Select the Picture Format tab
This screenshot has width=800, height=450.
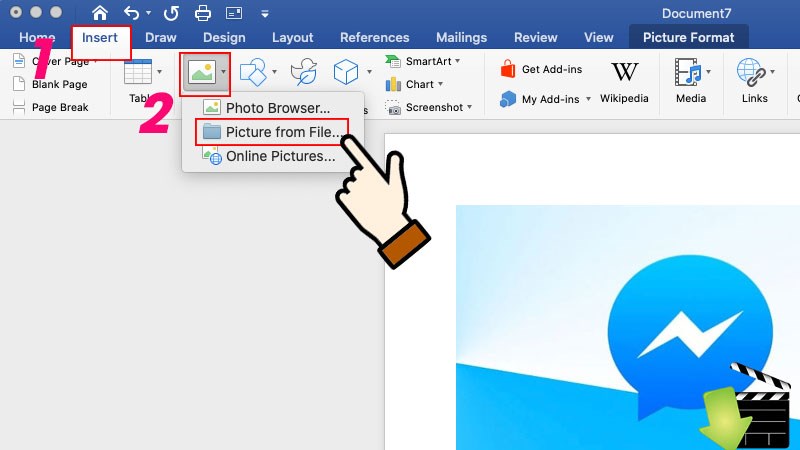(689, 37)
